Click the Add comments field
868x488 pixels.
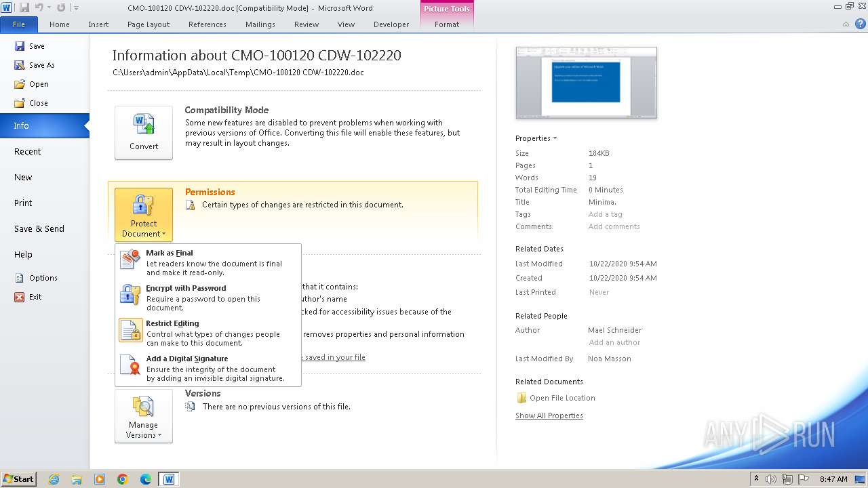614,226
